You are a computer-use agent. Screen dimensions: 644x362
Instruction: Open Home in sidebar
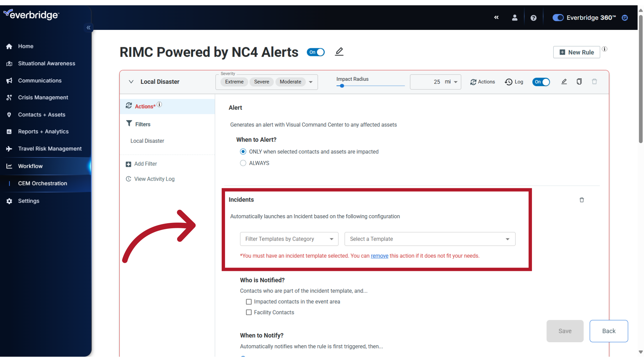click(25, 46)
